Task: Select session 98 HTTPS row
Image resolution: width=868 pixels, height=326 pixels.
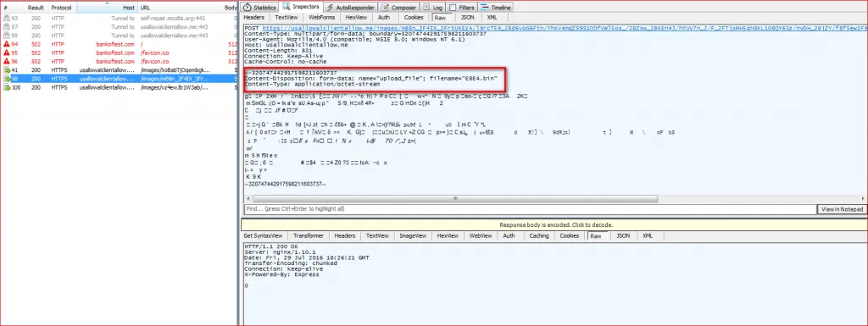Action: 119,79
